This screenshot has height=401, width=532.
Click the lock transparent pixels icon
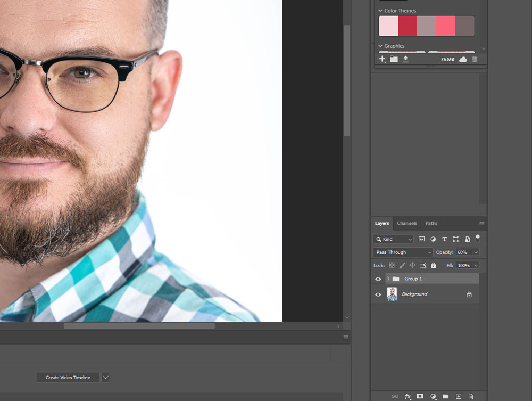point(392,265)
